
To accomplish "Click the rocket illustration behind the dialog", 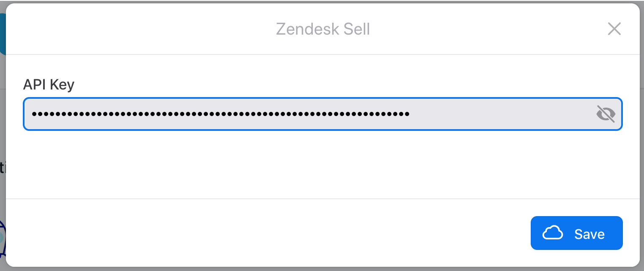I will pyautogui.click(x=3, y=238).
